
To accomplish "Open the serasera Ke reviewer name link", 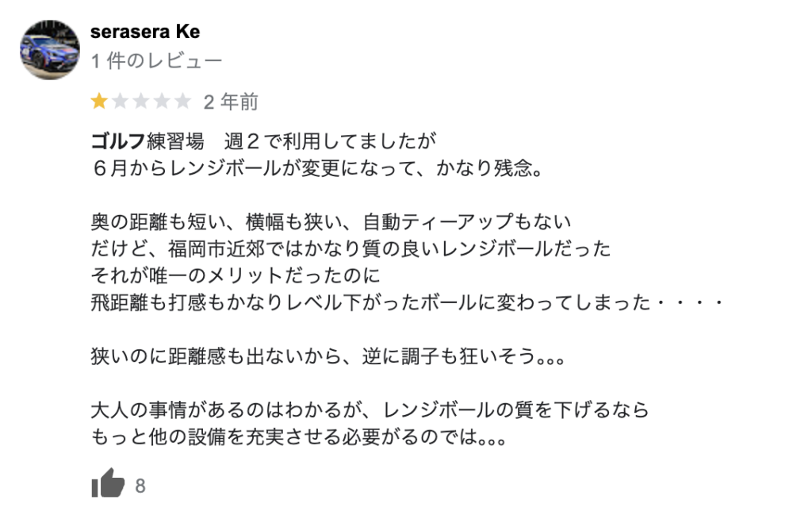I will click(x=145, y=33).
